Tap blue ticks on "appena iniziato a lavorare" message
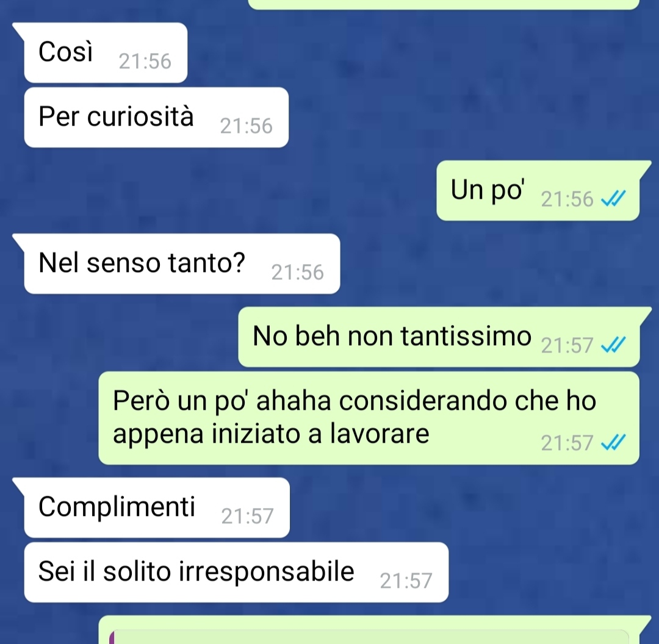 pos(614,443)
